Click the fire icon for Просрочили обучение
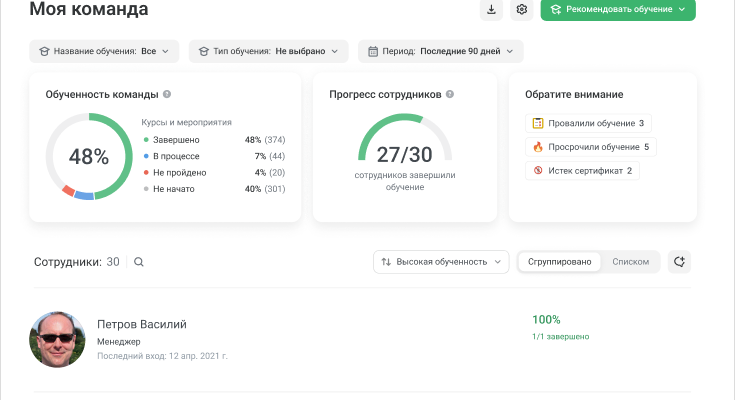The width and height of the screenshot is (735, 400). pyautogui.click(x=537, y=147)
